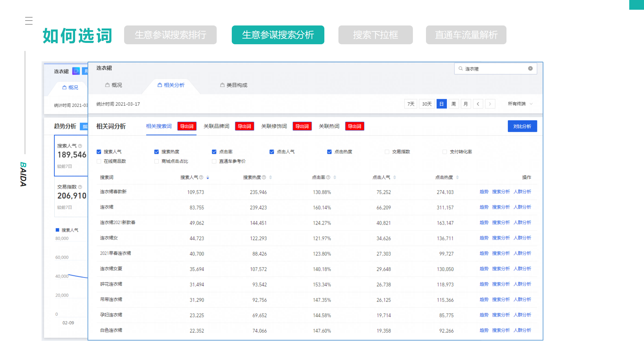
Task: Click the search icon in the search box
Action: pyautogui.click(x=461, y=68)
